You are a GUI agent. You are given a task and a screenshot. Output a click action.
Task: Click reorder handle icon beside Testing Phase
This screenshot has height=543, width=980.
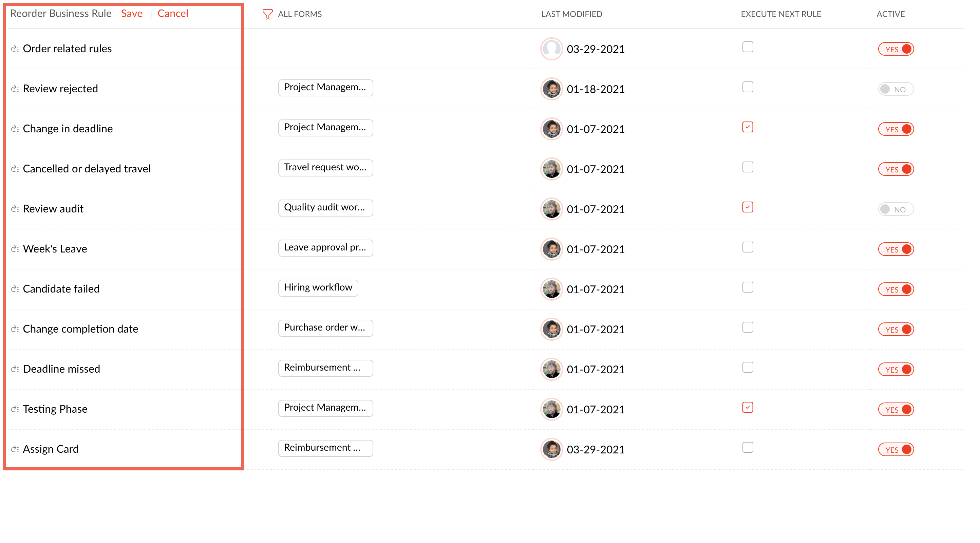click(x=15, y=409)
